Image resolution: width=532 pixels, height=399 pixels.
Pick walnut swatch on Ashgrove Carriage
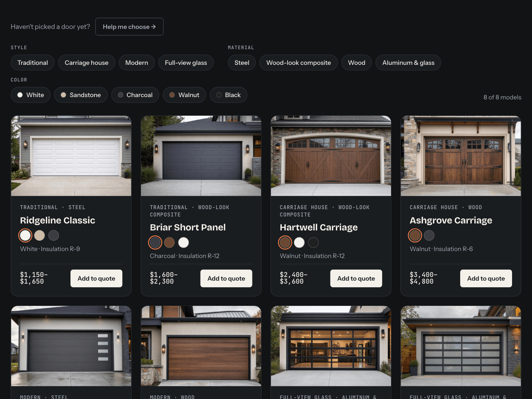415,235
